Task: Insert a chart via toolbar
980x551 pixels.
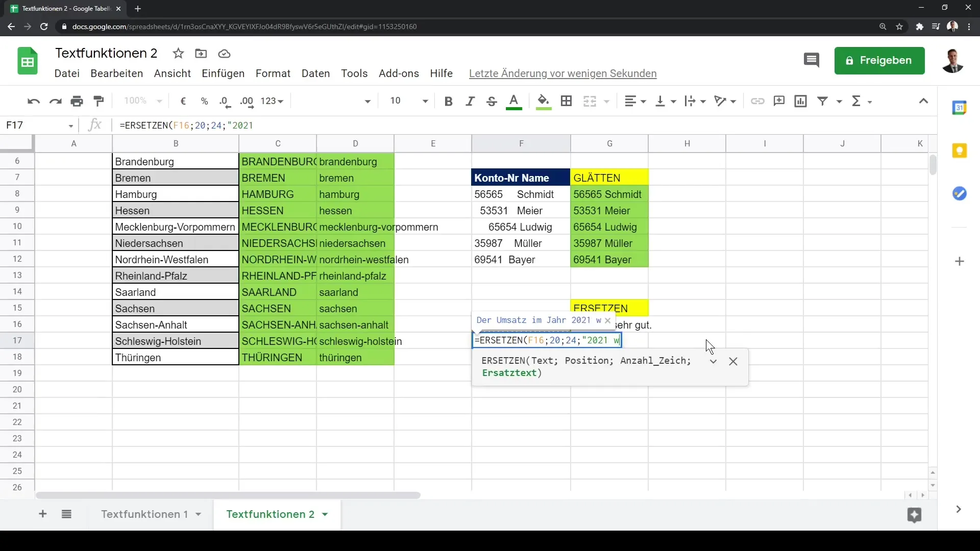Action: pyautogui.click(x=801, y=101)
